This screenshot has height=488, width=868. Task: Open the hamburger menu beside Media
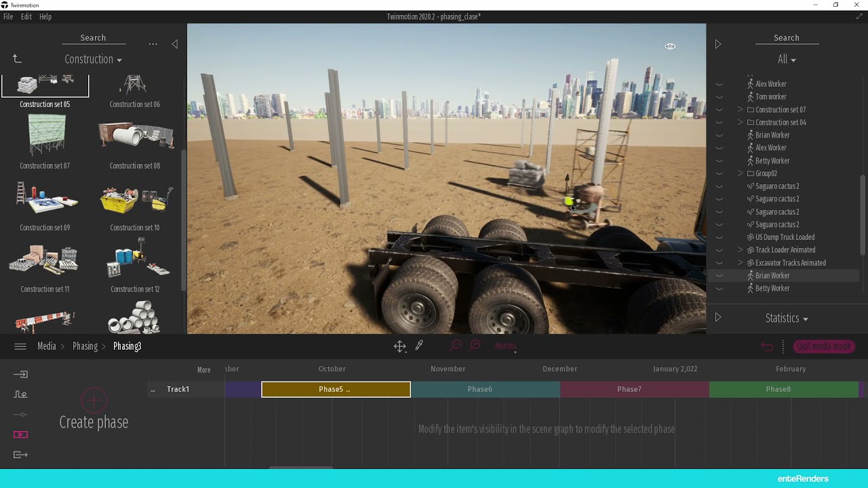coord(20,346)
